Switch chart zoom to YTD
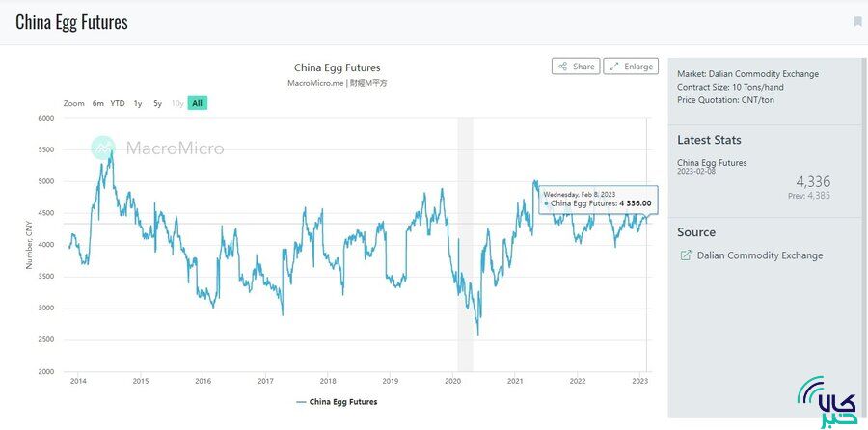 [x=118, y=103]
